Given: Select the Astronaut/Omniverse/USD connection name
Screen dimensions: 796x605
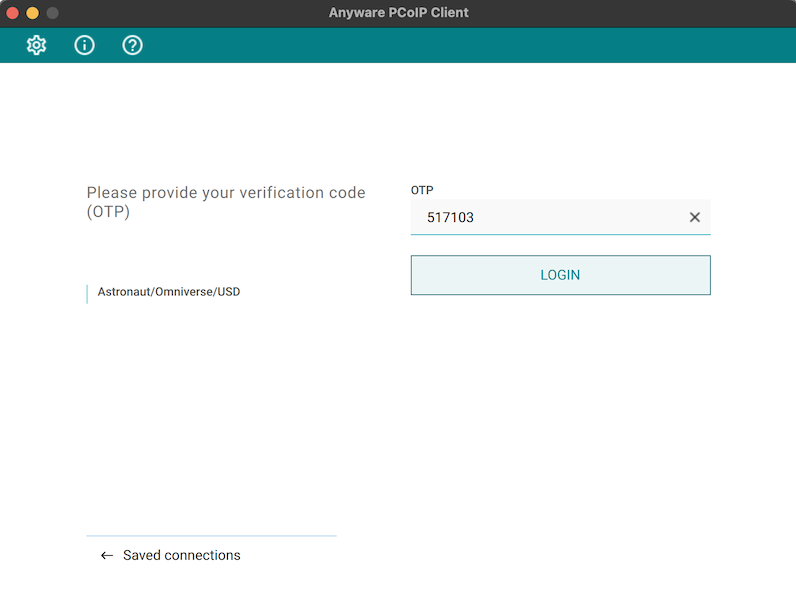Looking at the screenshot, I should [x=168, y=292].
